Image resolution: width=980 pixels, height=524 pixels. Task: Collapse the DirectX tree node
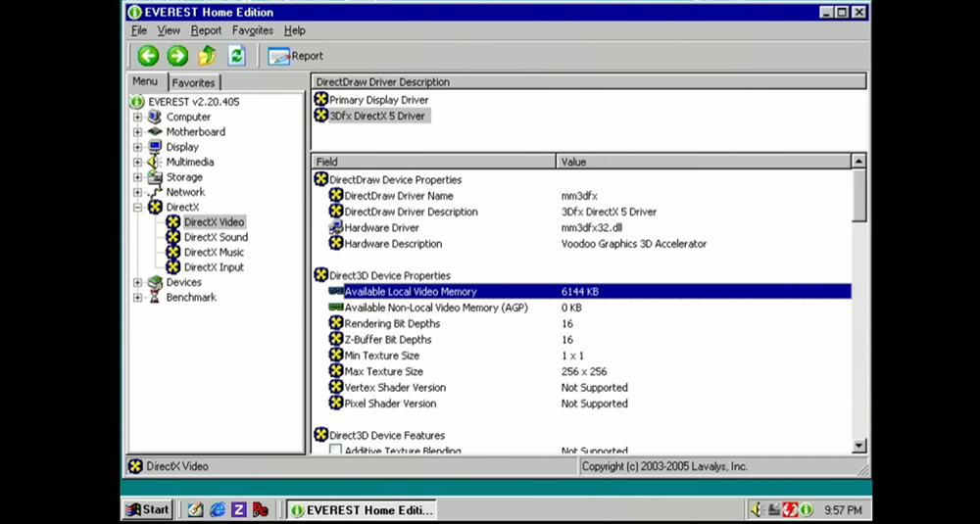pyautogui.click(x=137, y=208)
